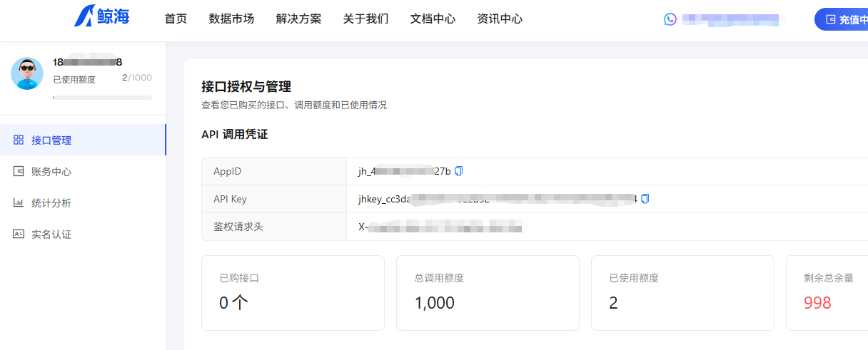Click the 接口管理 grid icon
The width and height of the screenshot is (868, 350).
19,140
